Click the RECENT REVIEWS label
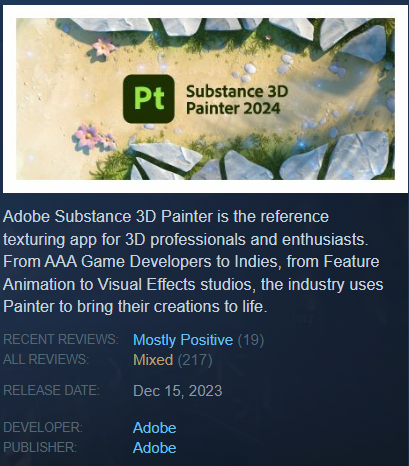 tap(61, 340)
